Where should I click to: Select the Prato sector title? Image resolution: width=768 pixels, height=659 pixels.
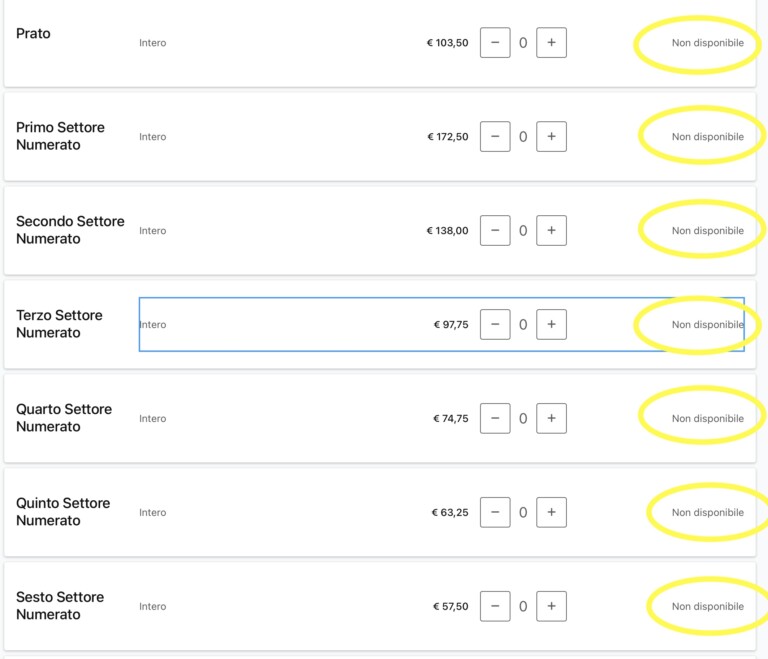[x=33, y=33]
